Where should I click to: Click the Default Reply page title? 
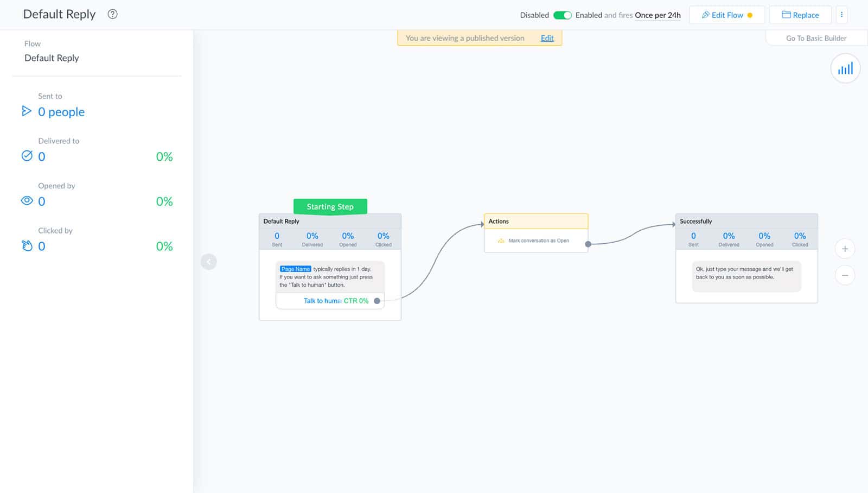[59, 14]
